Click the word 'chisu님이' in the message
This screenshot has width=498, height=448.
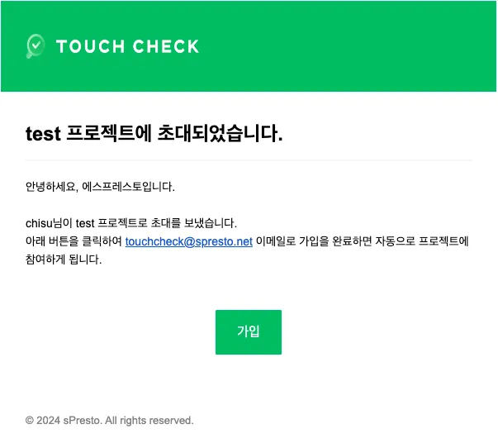49,223
